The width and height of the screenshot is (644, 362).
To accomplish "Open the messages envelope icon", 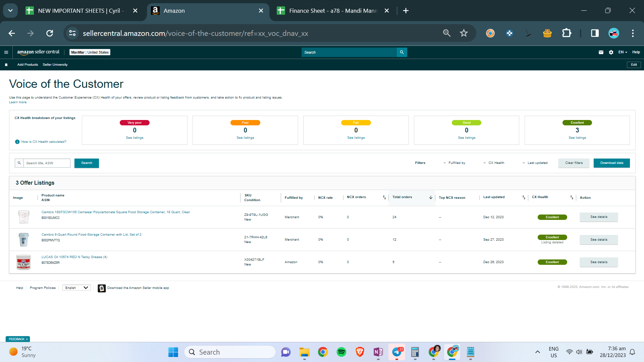I will [601, 52].
